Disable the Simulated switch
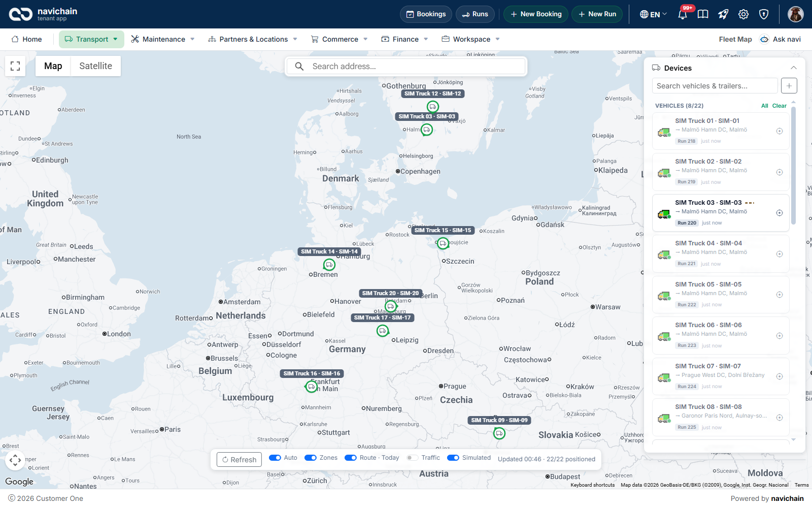This screenshot has height=508, width=812. click(453, 458)
